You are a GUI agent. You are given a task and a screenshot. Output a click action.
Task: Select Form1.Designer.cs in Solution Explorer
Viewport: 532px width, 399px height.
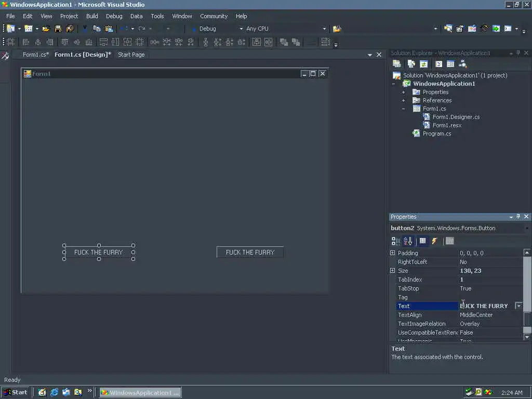[456, 117]
